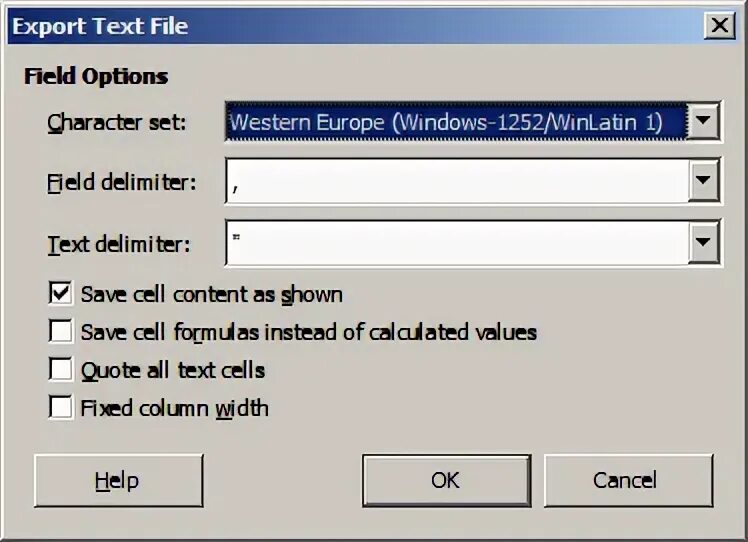Click the "Fixed column width" label text
This screenshot has height=542, width=748.
point(174,408)
